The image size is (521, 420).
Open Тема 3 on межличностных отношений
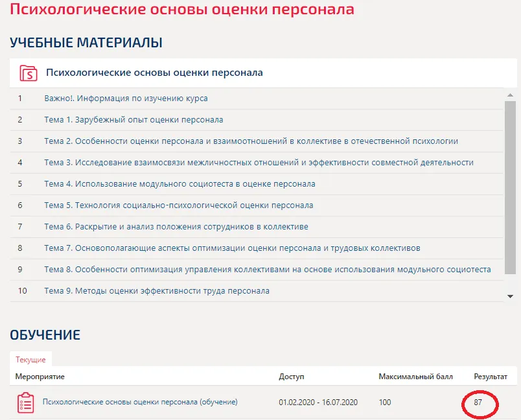(259, 163)
